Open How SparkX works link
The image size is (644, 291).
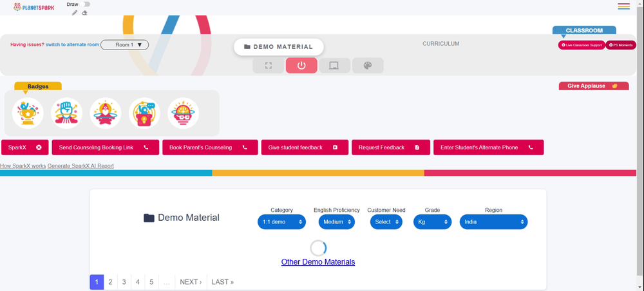(23, 166)
